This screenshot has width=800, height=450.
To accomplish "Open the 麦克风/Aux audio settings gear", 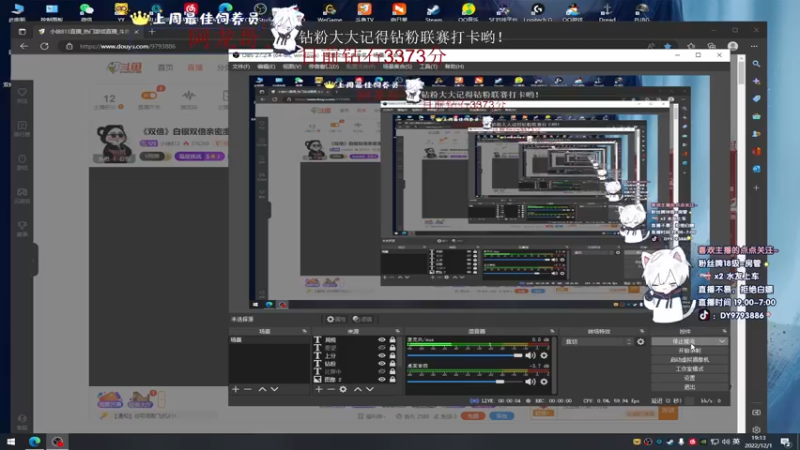I will [544, 355].
